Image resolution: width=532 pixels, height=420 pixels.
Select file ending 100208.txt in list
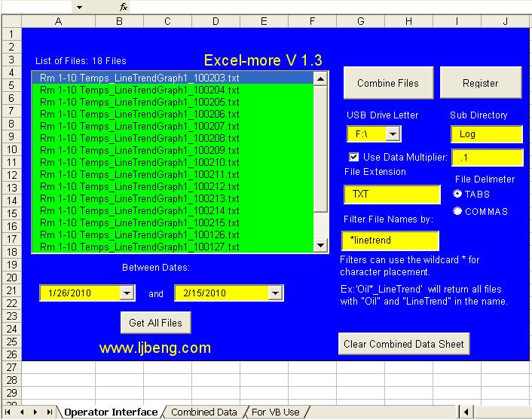coord(173,138)
